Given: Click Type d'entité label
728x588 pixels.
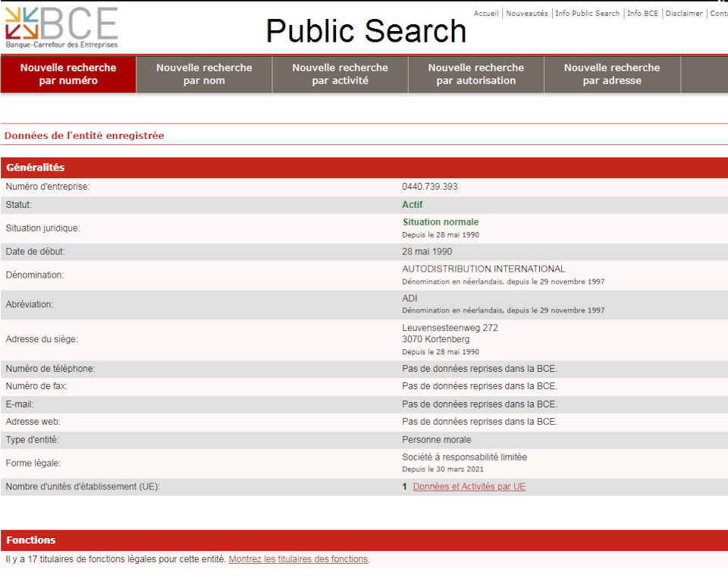Looking at the screenshot, I should (x=32, y=440).
